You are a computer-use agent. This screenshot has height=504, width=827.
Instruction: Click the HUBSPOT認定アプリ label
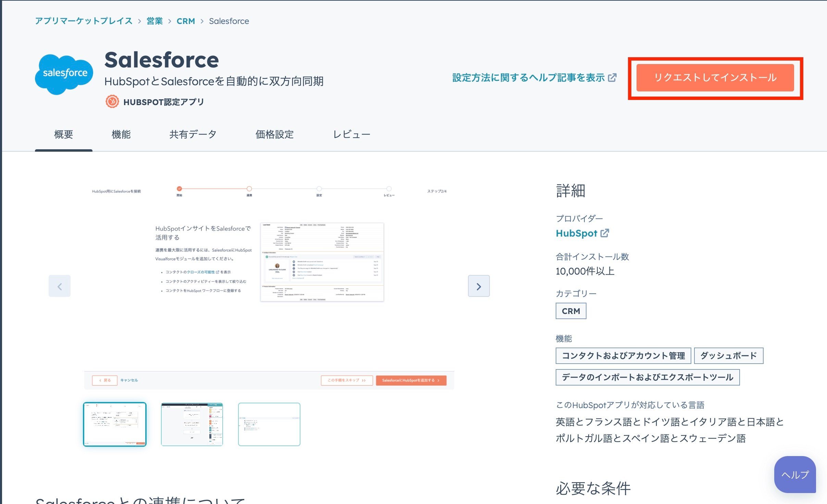point(163,102)
